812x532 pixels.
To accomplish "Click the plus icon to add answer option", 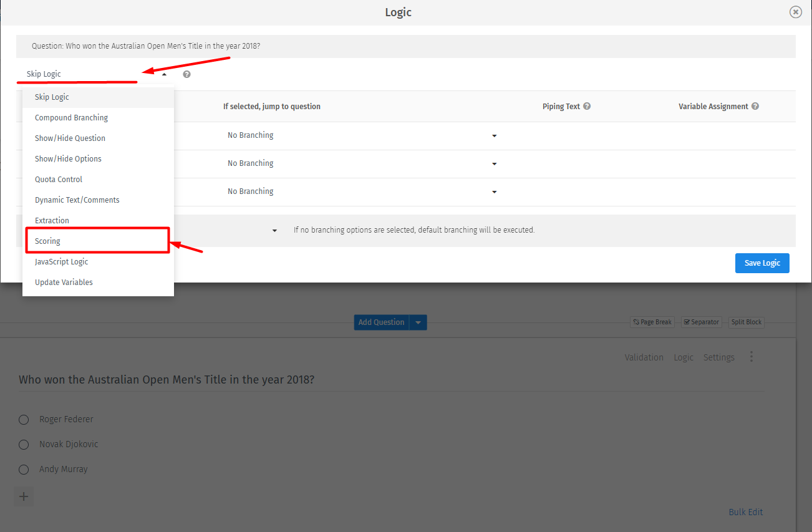I will 23,496.
